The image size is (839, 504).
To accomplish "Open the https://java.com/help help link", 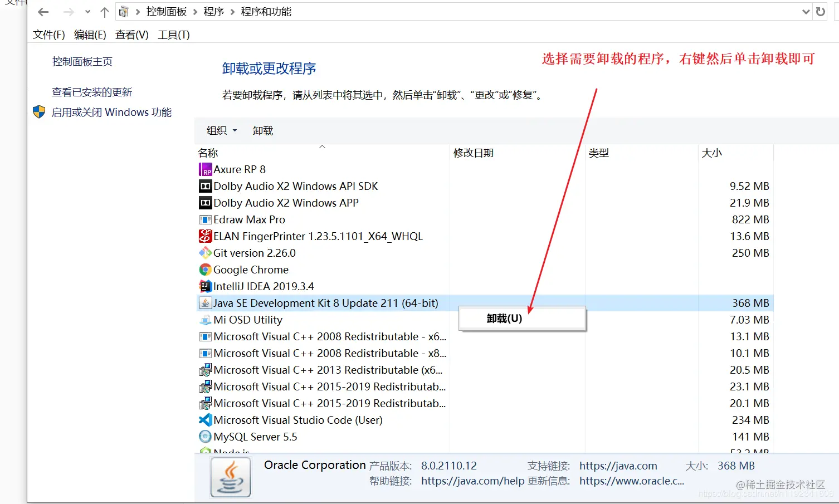I will [472, 481].
